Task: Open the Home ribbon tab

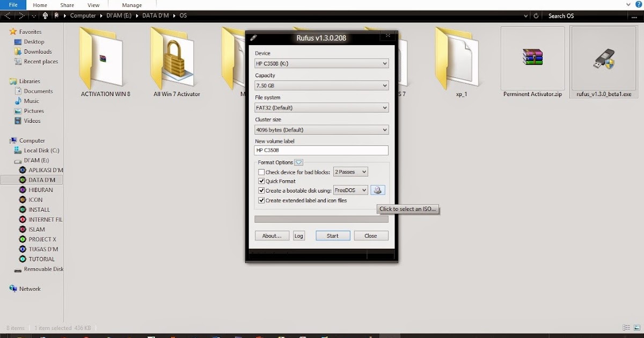Action: (x=40, y=5)
